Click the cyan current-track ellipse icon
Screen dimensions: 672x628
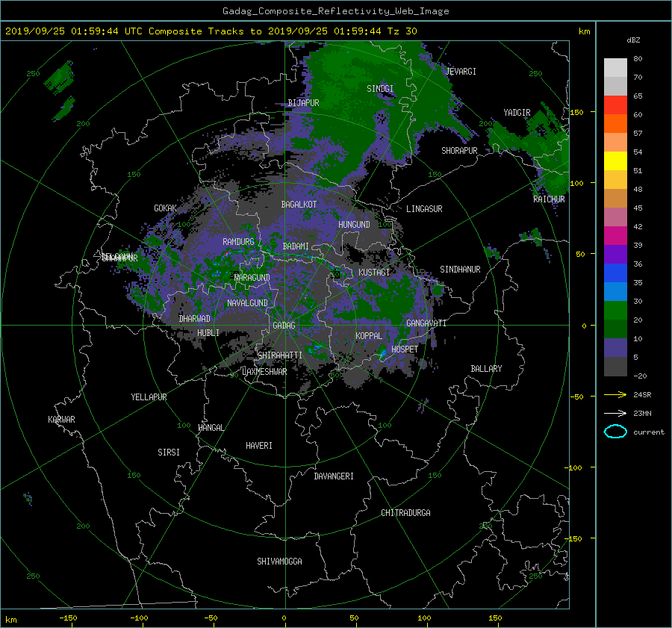point(615,432)
